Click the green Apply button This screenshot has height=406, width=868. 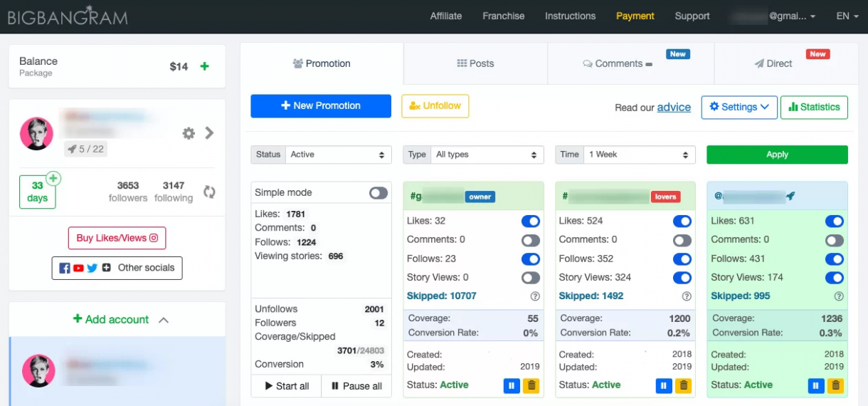[x=777, y=155]
